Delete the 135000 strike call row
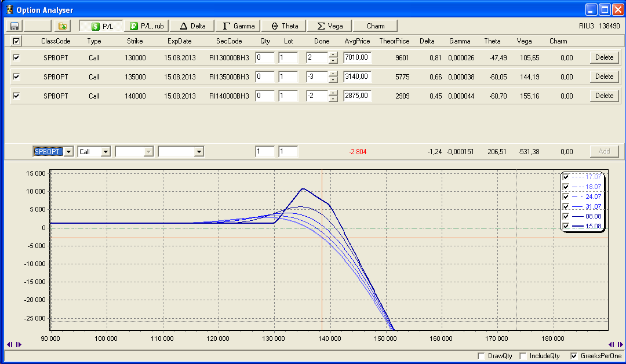This screenshot has height=364, width=626. point(604,77)
